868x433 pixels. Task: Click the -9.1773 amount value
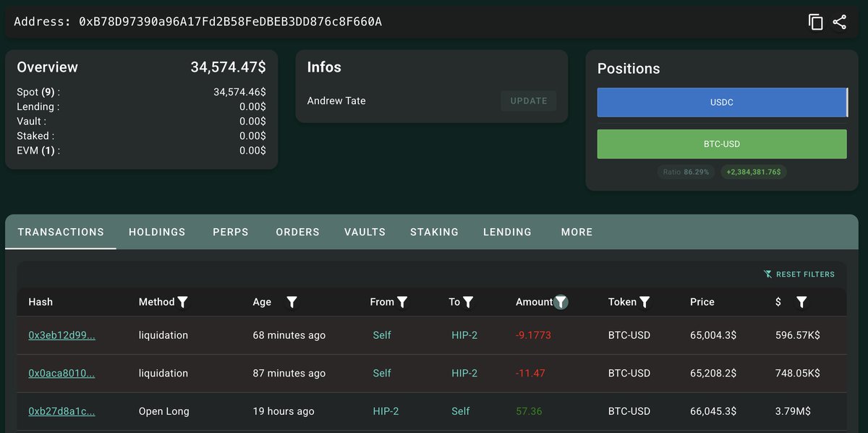click(x=533, y=335)
